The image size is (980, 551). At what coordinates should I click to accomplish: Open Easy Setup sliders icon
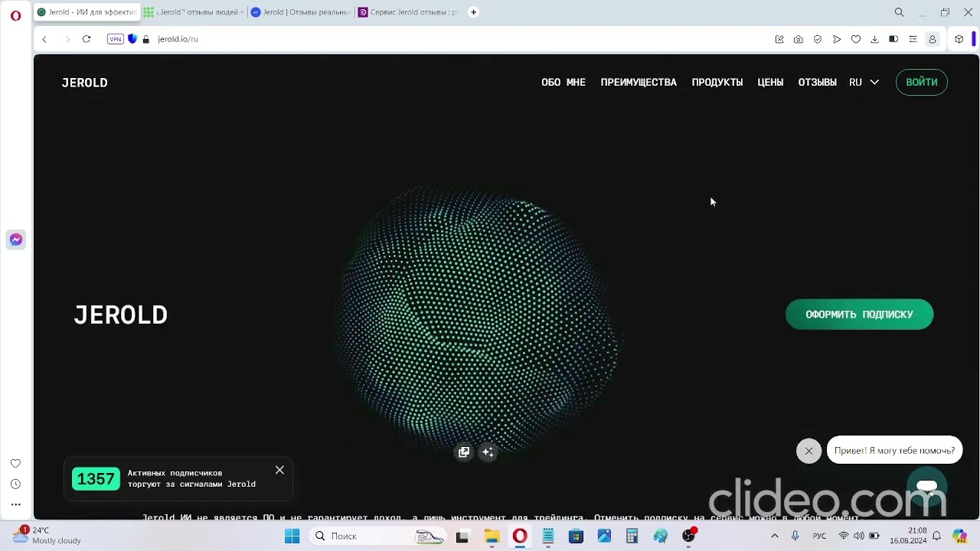pyautogui.click(x=913, y=39)
